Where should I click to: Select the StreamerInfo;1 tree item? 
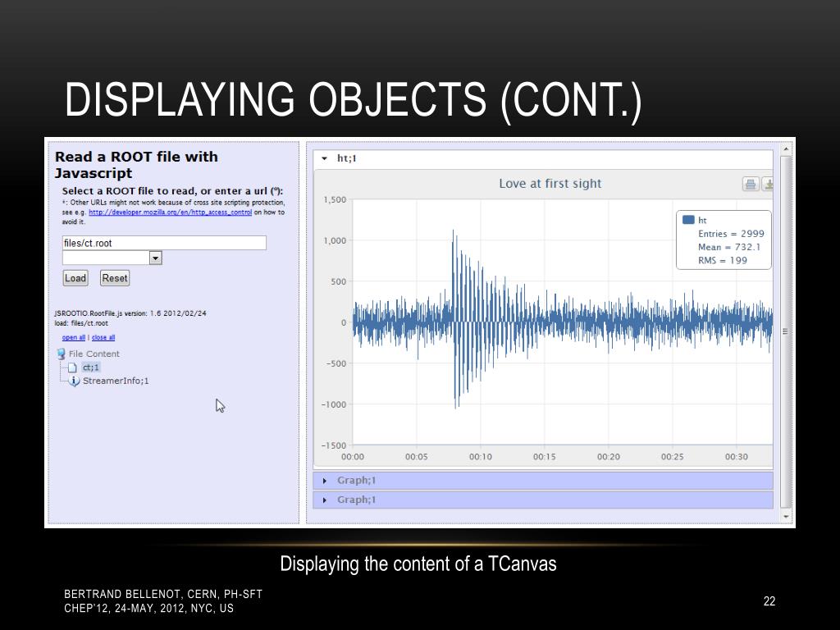116,381
